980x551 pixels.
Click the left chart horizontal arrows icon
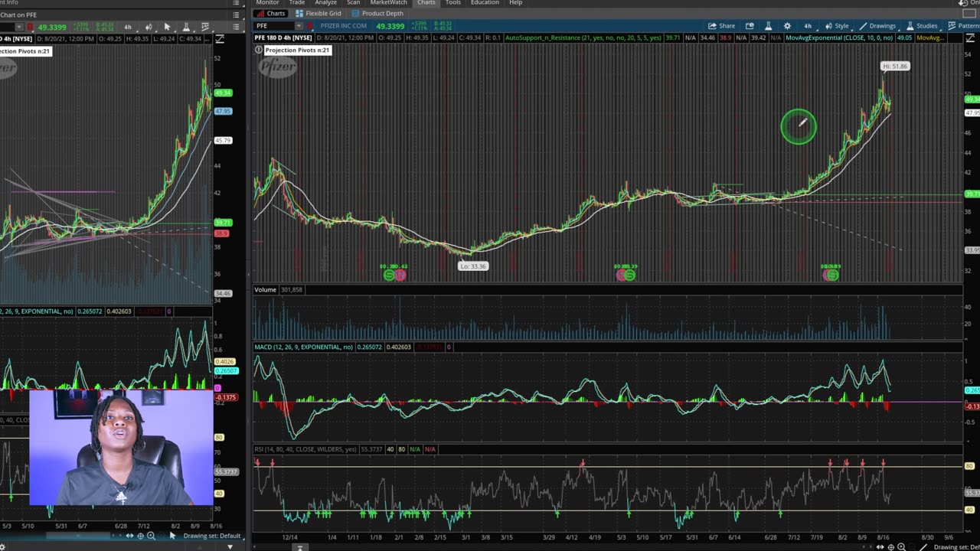(129, 536)
